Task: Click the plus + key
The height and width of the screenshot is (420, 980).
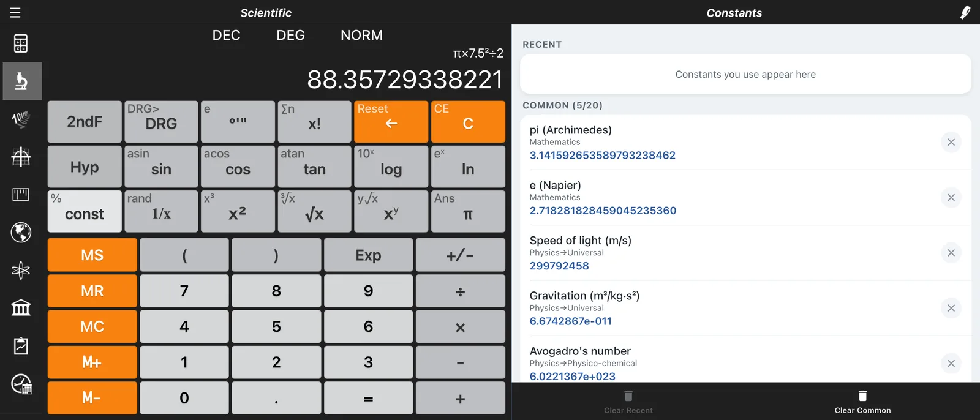Action: (x=461, y=398)
